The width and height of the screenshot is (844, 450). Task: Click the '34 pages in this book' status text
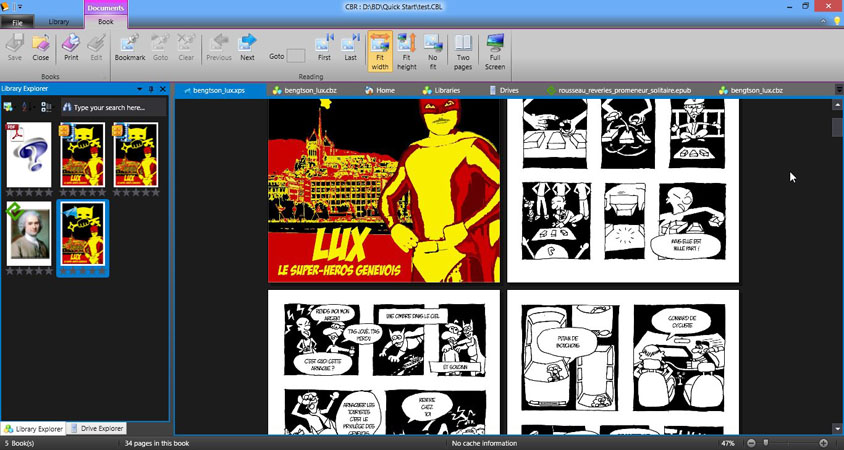coord(157,444)
